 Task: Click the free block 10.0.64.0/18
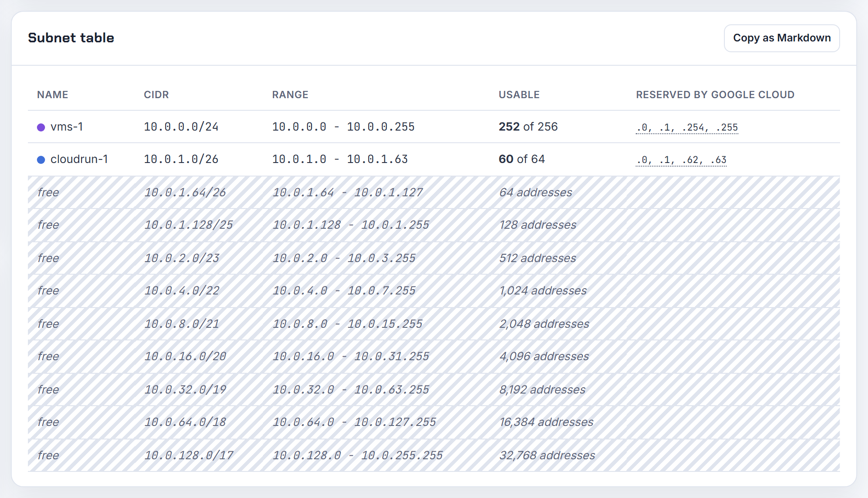[434, 422]
